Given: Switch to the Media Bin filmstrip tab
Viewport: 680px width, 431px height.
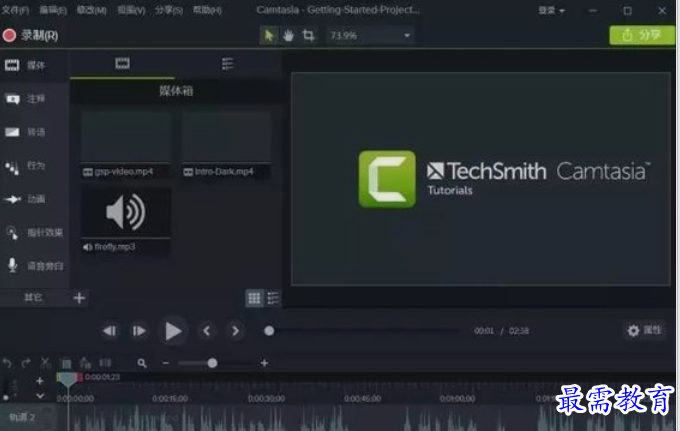Looking at the screenshot, I should click(122, 64).
